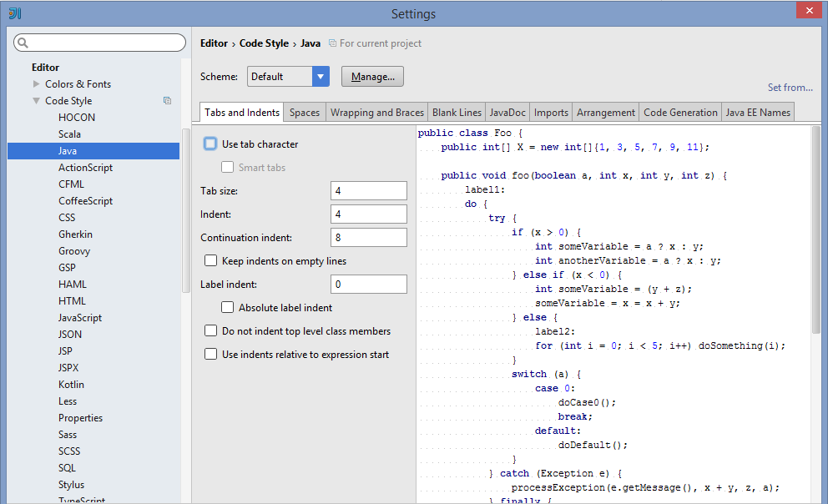828x504 pixels.
Task: Focus the settings search field
Action: point(100,43)
